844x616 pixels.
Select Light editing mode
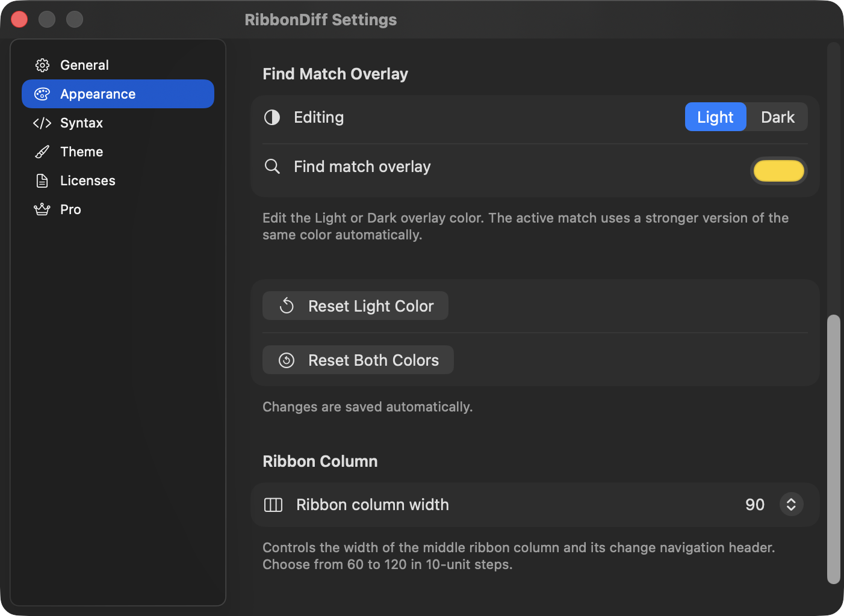click(x=715, y=117)
